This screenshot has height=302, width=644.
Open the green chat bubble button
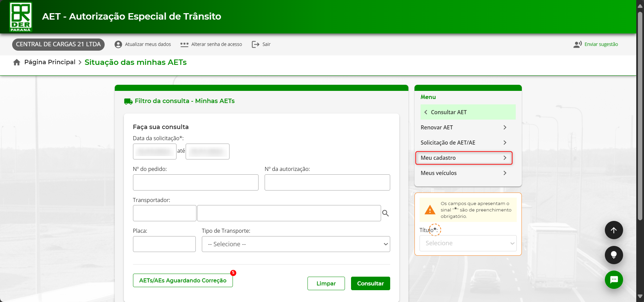pyautogui.click(x=614, y=280)
